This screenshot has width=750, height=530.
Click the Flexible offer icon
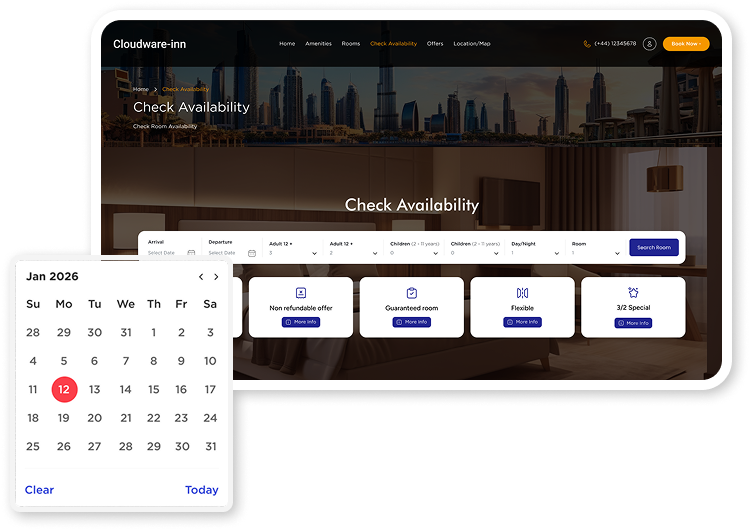[x=522, y=293]
